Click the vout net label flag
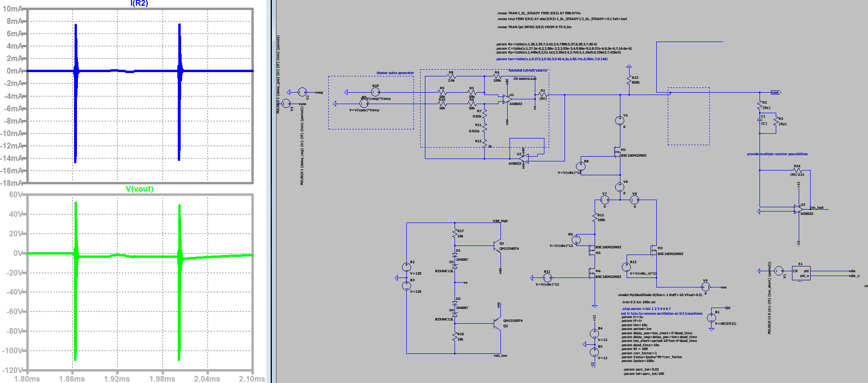The image size is (868, 383). pyautogui.click(x=775, y=92)
